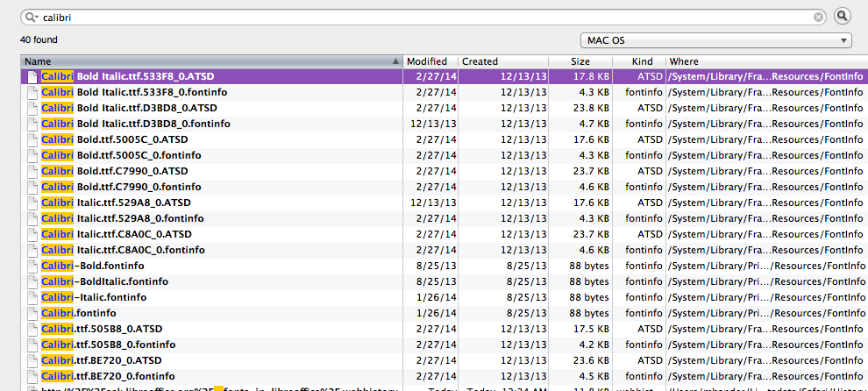Select Calibri Italic.ttf.529A8_0.ATSD row

[444, 203]
